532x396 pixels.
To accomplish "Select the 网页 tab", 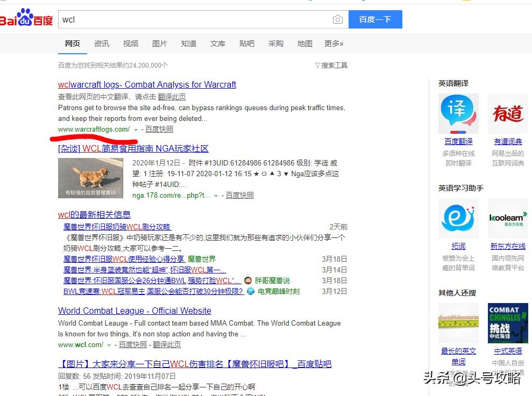I will [x=73, y=44].
